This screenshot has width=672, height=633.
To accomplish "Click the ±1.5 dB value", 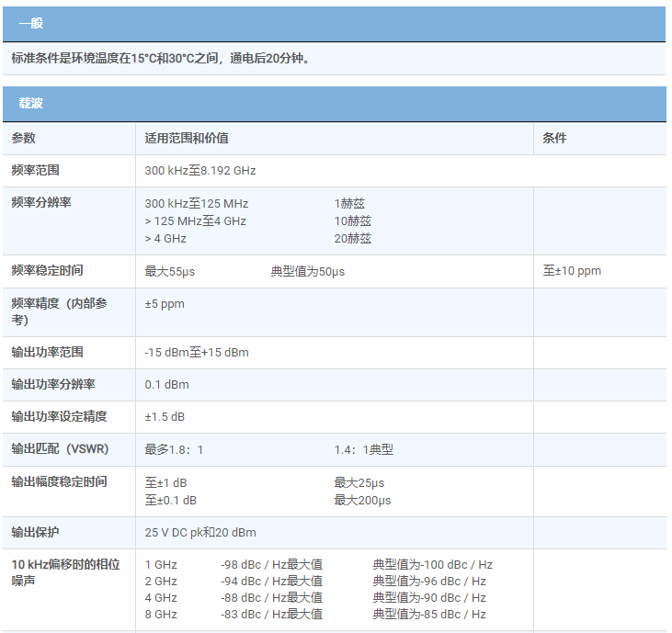I will pos(165,417).
